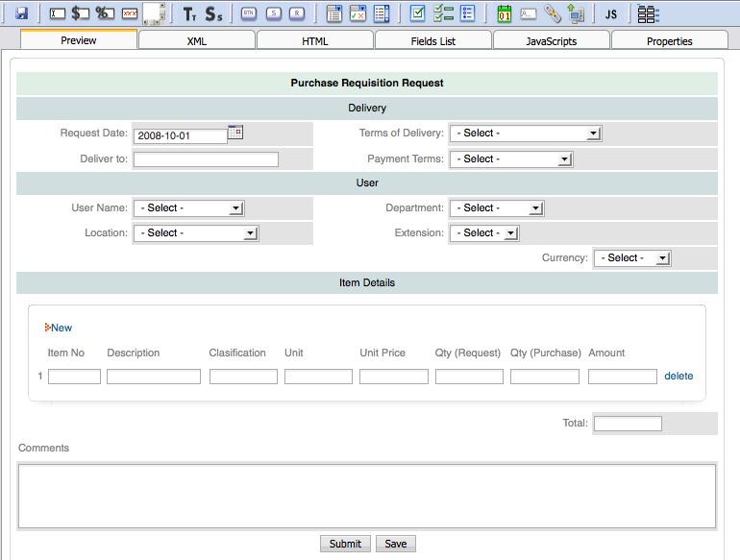
Task: Insert a JS JavaScript field from toolbar
Action: tap(611, 14)
